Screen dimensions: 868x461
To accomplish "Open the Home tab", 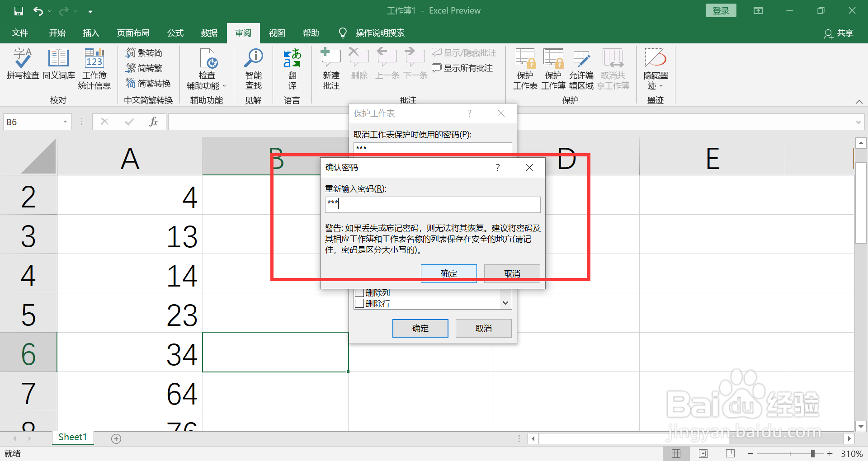I will (57, 33).
